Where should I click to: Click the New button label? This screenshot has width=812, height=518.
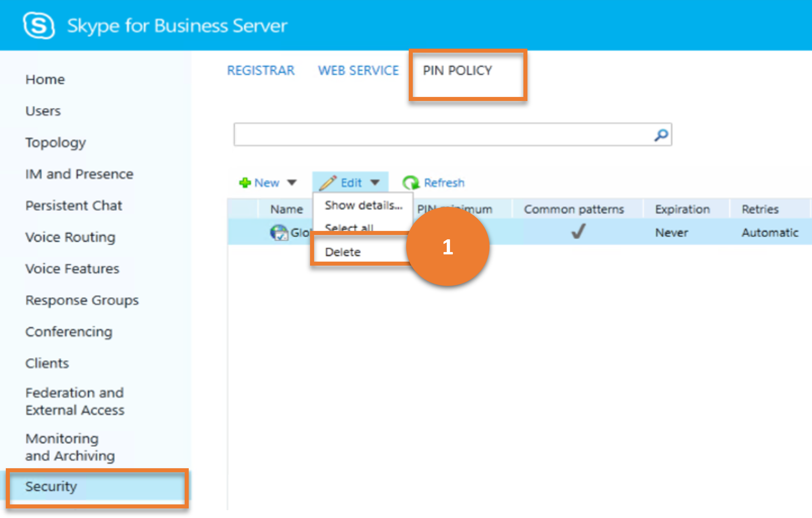[267, 183]
